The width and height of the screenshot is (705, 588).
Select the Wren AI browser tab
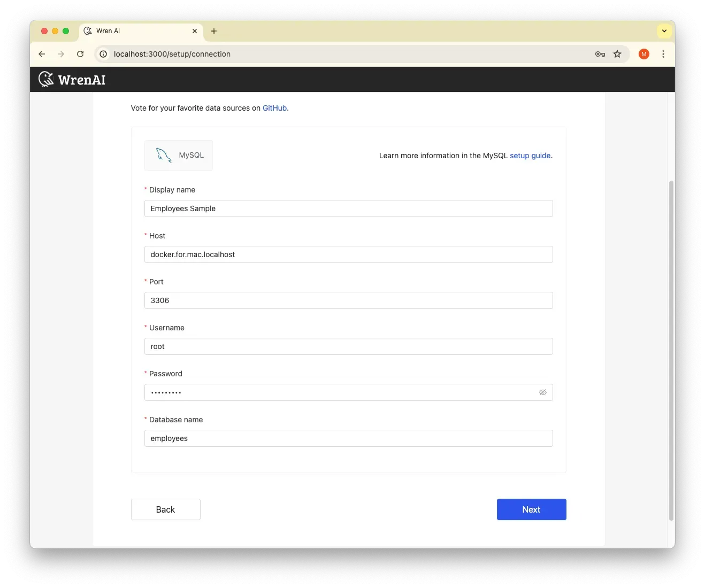pyautogui.click(x=142, y=31)
